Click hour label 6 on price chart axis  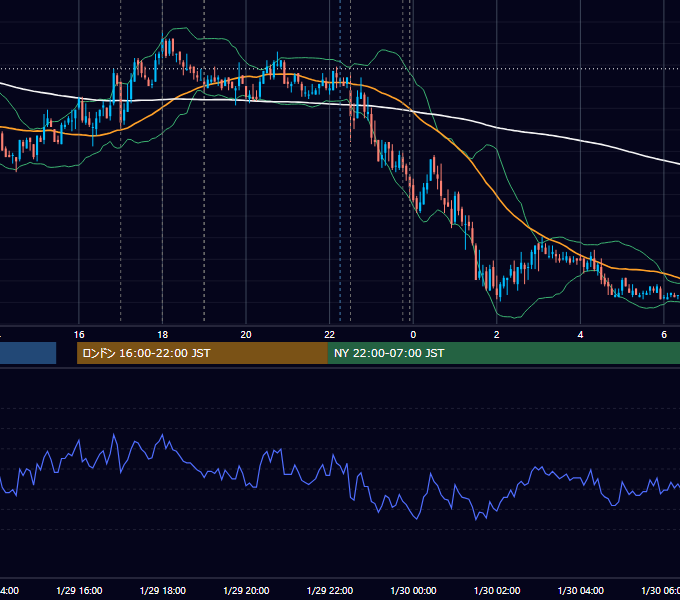pyautogui.click(x=664, y=335)
